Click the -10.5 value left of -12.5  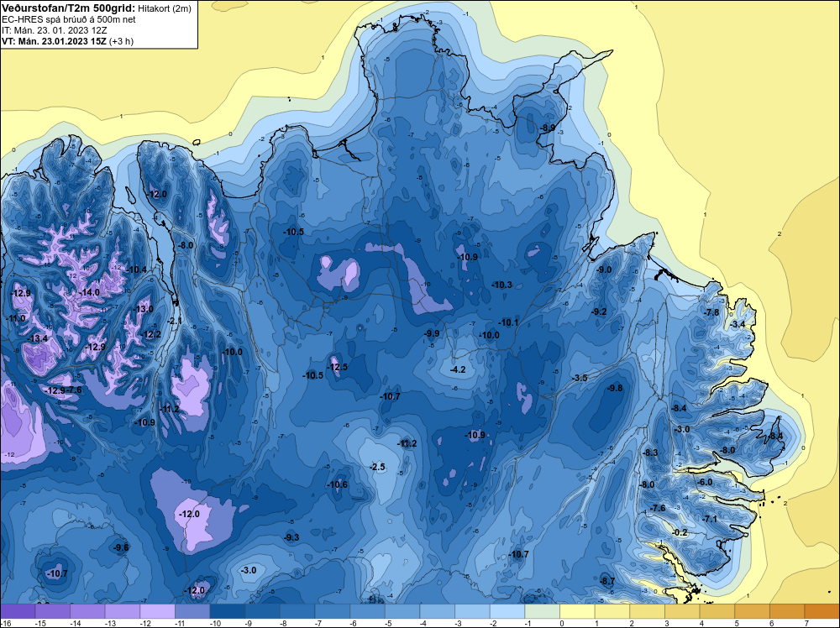click(x=313, y=375)
